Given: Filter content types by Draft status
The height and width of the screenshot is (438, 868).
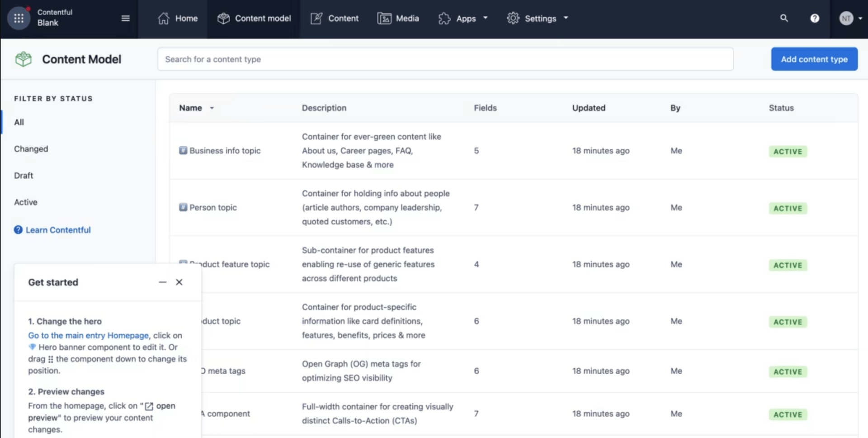Looking at the screenshot, I should point(24,176).
